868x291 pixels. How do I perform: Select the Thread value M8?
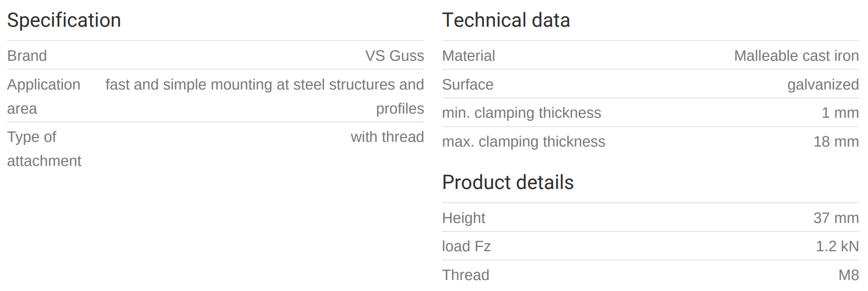(848, 275)
